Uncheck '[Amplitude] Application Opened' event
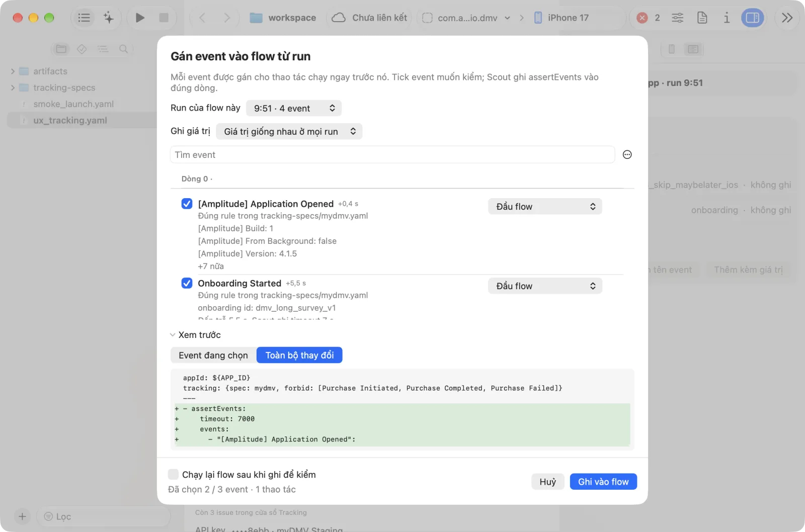This screenshot has height=532, width=805. pyautogui.click(x=187, y=204)
